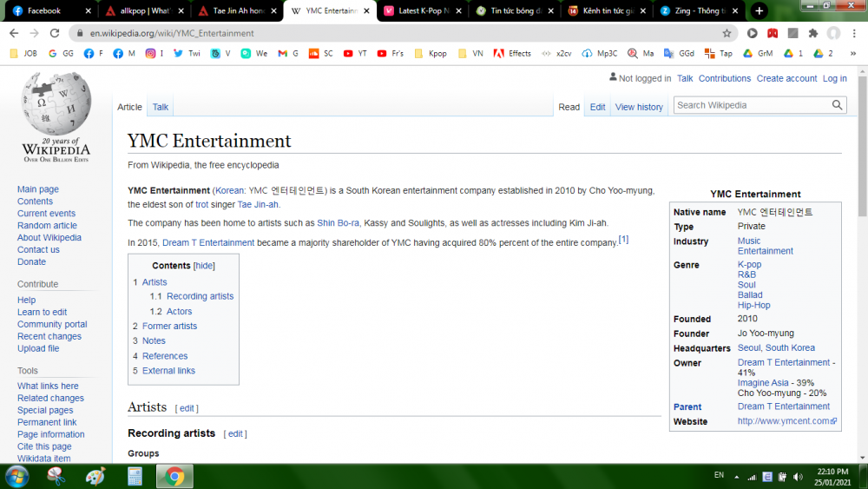Open the Mp3C bookmark
Screen dimensions: 868x489
click(x=600, y=53)
